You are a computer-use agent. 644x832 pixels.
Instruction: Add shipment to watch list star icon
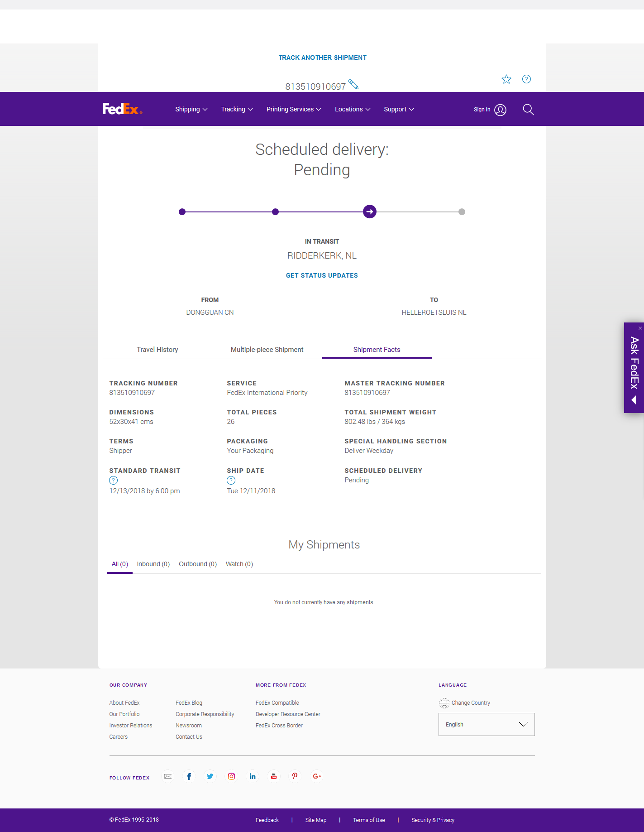click(x=506, y=79)
